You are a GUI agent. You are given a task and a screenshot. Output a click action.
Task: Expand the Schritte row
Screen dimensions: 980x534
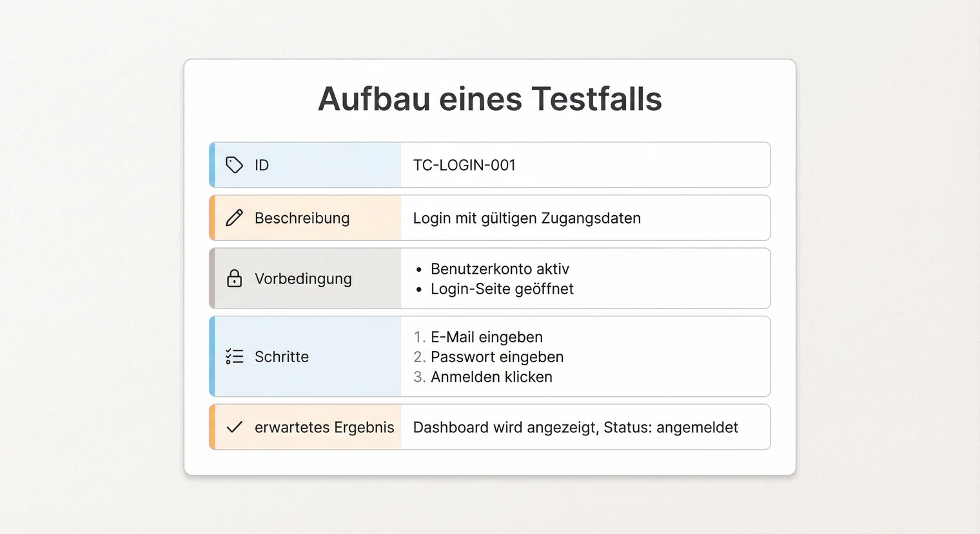pos(490,356)
